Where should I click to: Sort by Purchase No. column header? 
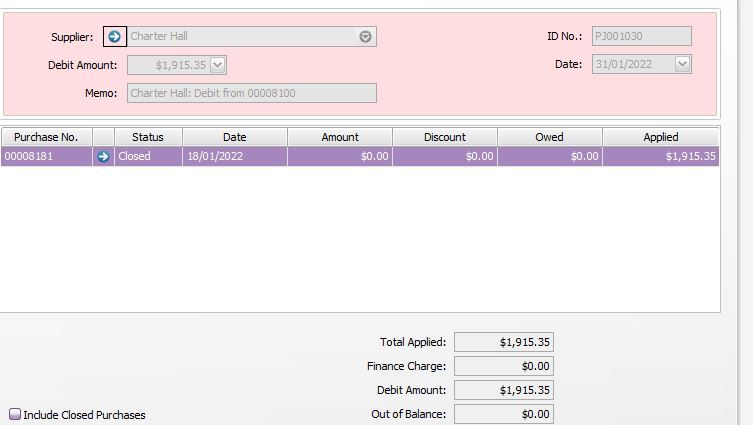46,137
